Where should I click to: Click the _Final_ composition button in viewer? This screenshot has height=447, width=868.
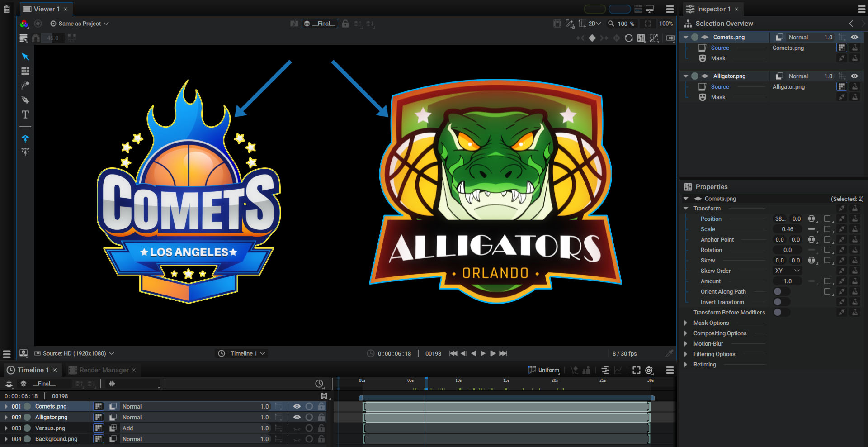coord(320,24)
